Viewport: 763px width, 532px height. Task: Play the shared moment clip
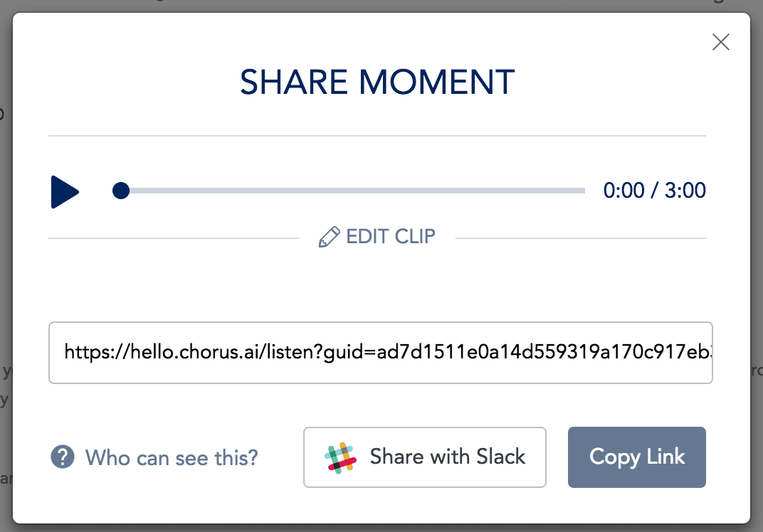(65, 192)
